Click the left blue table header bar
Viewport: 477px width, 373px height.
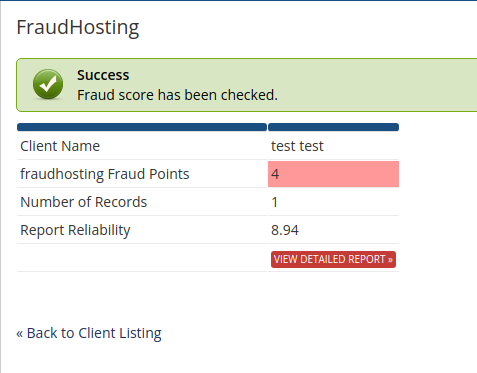coord(142,127)
